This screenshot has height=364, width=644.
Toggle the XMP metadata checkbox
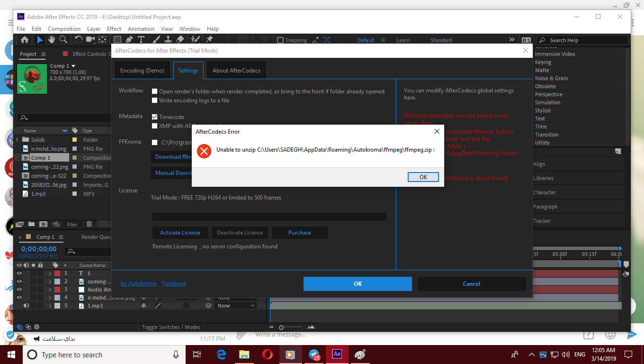point(155,126)
